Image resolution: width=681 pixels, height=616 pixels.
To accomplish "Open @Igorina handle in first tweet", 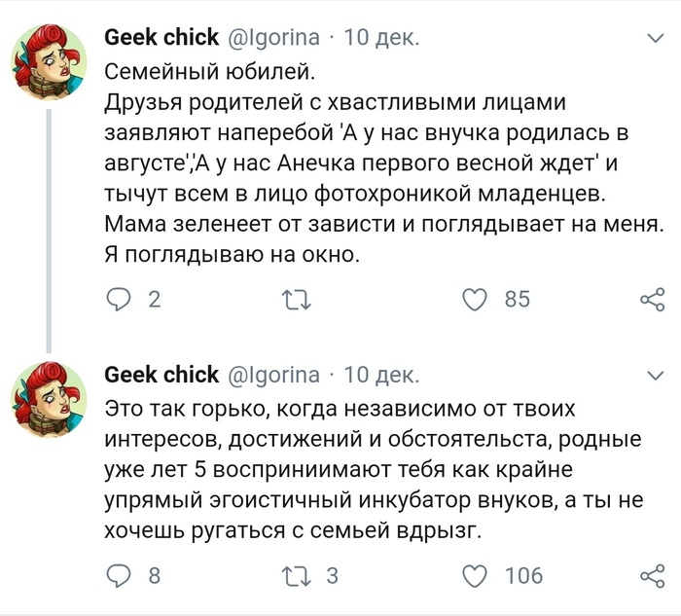I will (x=273, y=39).
